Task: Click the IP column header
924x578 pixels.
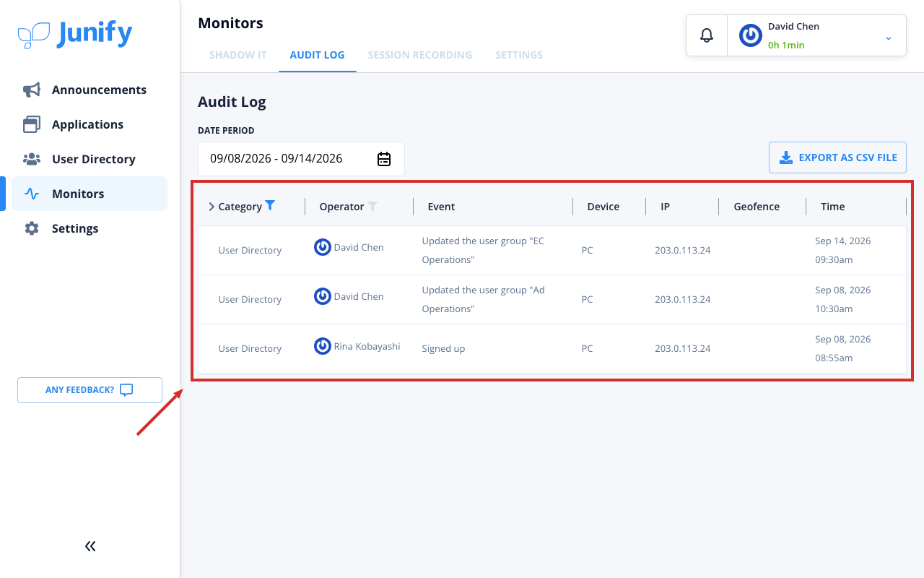Action: click(665, 207)
